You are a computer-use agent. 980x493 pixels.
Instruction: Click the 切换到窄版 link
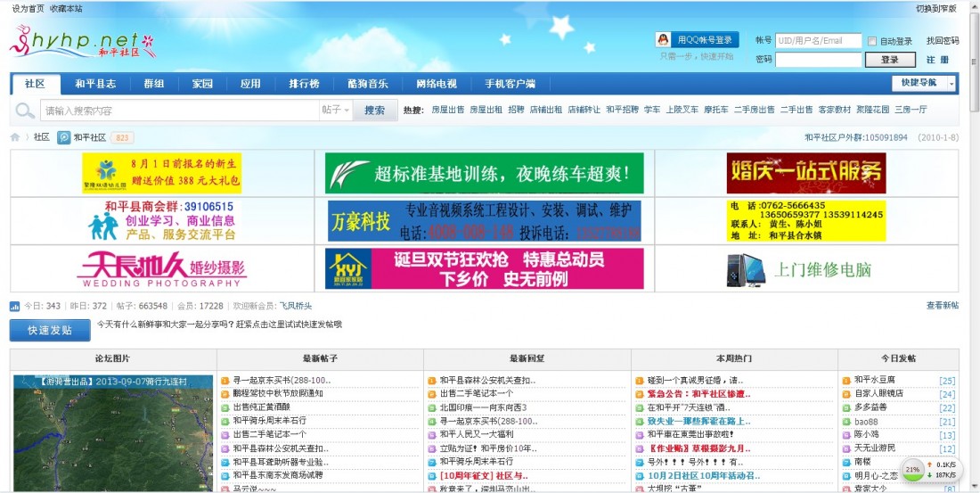[x=936, y=9]
